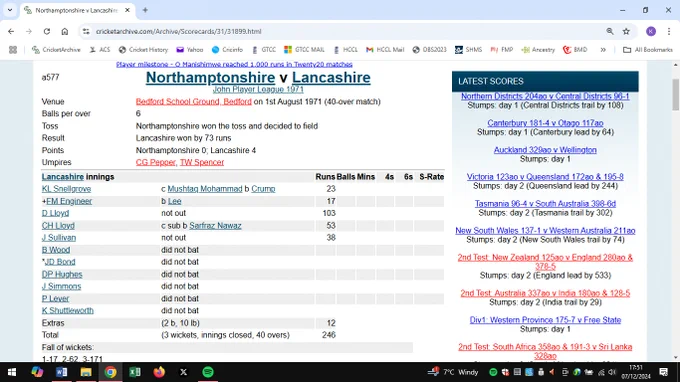Open the taskbar notification center icon

coord(664,372)
